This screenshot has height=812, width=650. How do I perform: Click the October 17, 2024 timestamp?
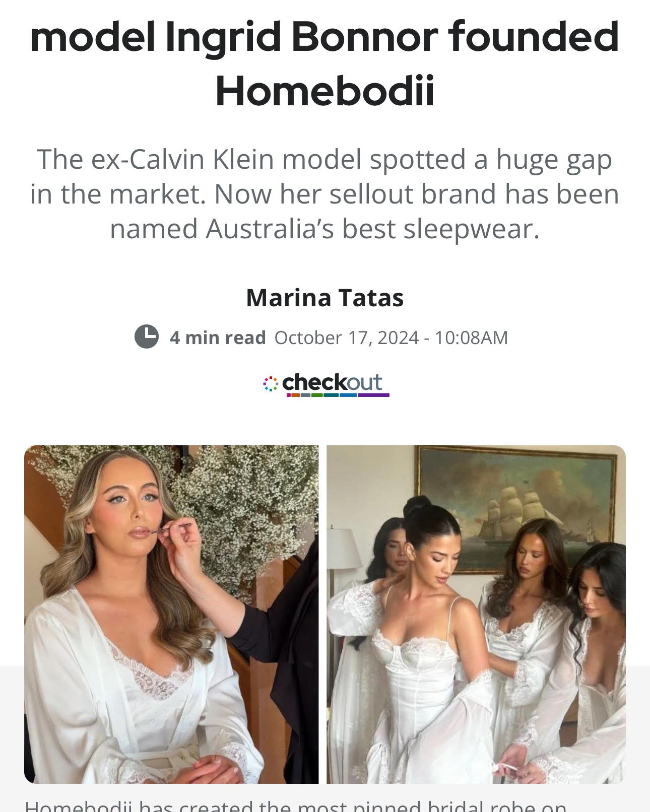pos(346,337)
